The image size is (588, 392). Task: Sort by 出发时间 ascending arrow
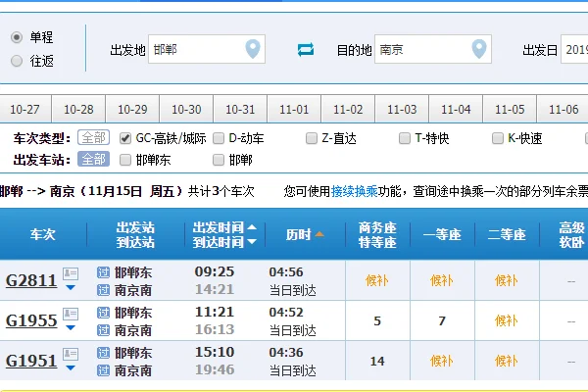[x=252, y=227]
